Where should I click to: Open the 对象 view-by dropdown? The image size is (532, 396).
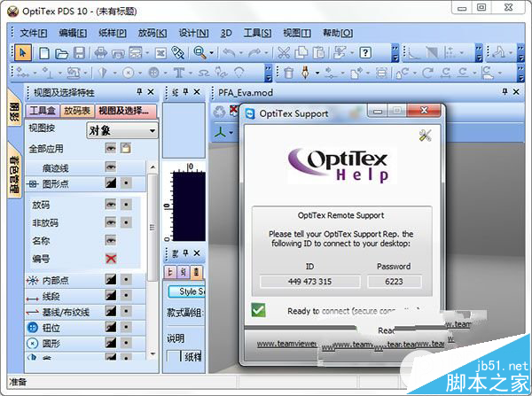(x=122, y=130)
